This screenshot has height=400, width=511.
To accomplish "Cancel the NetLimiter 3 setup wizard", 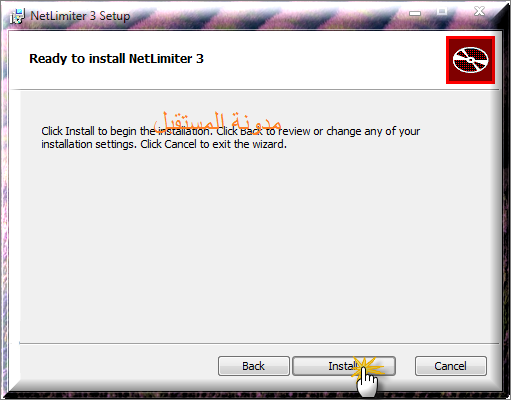I will pyautogui.click(x=451, y=366).
